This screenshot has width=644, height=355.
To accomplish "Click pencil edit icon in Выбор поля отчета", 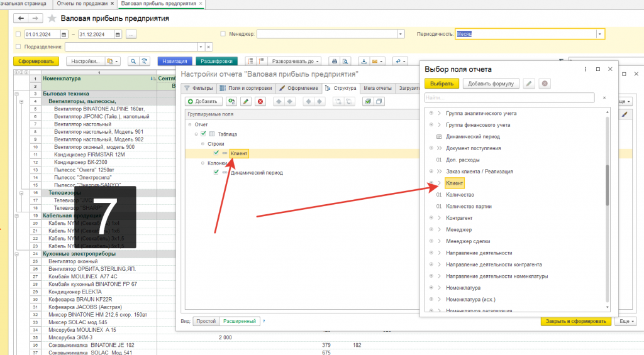I will tap(529, 84).
